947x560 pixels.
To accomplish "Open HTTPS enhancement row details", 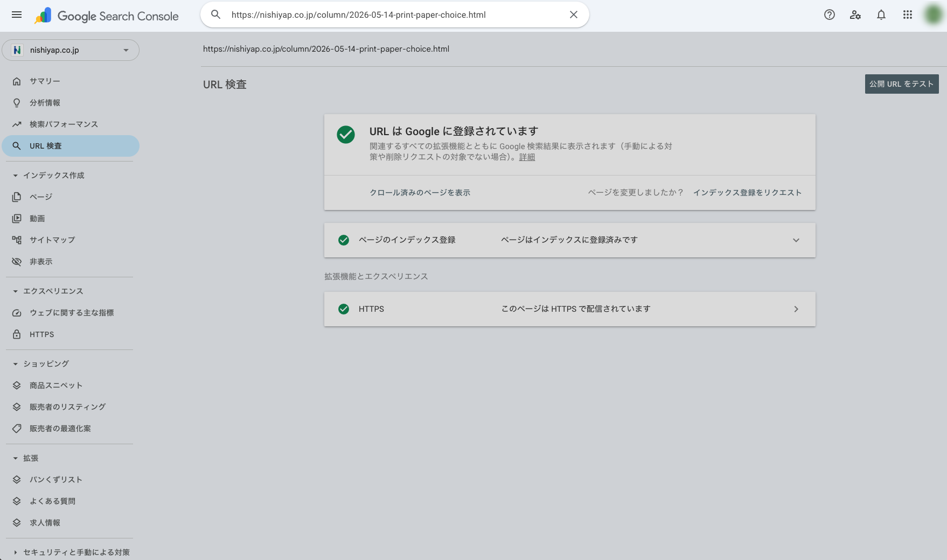I will [x=570, y=309].
